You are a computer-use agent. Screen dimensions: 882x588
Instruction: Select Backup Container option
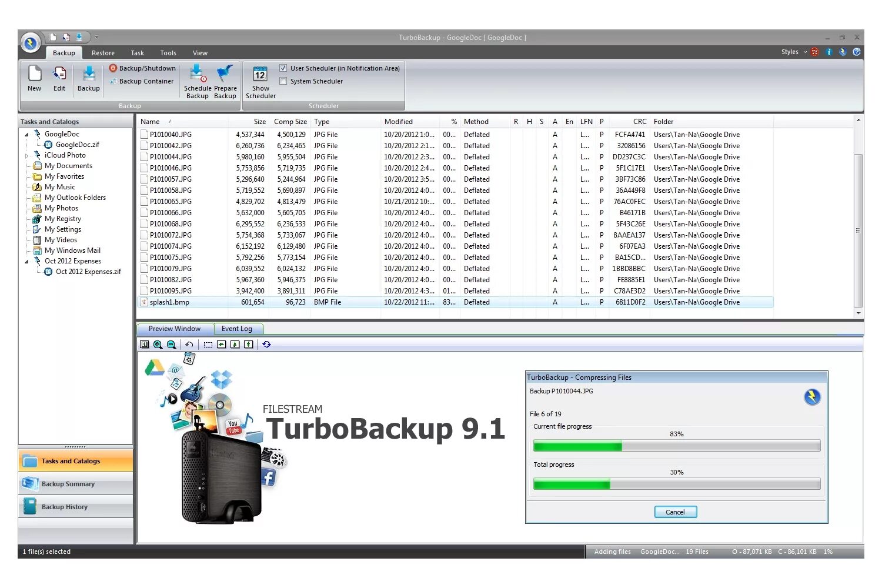point(142,81)
